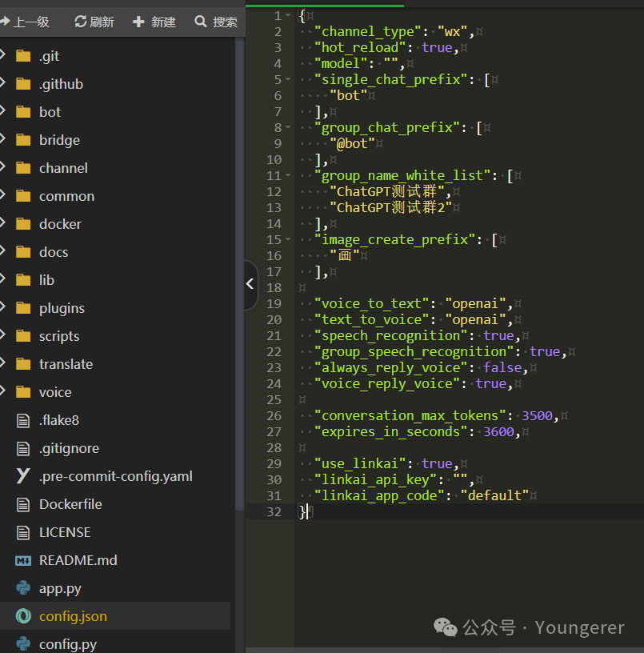
Task: Click the YAML icon for .pre-commit-config.yaml
Action: [23, 476]
